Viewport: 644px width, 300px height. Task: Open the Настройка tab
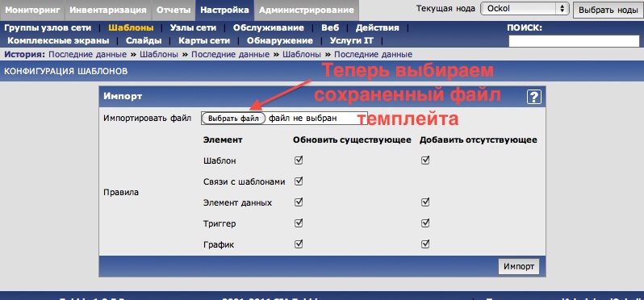click(224, 10)
